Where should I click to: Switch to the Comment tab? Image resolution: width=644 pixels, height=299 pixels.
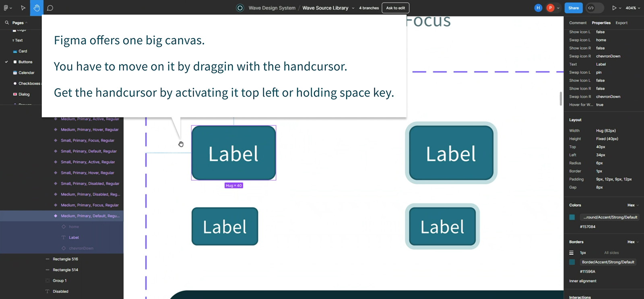point(578,23)
